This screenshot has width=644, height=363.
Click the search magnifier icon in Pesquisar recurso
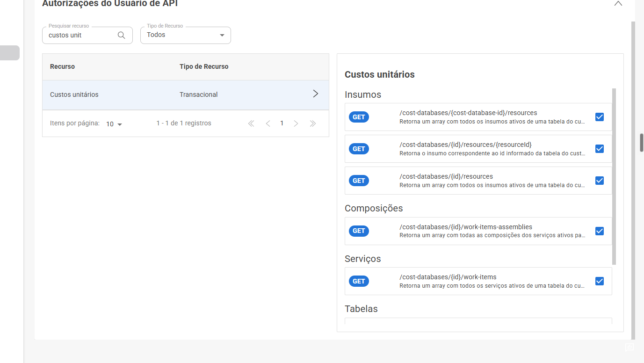coord(121,35)
